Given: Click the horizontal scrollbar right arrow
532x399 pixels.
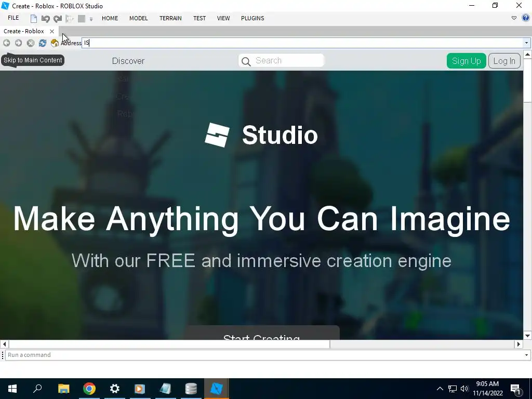Looking at the screenshot, I should click(518, 344).
